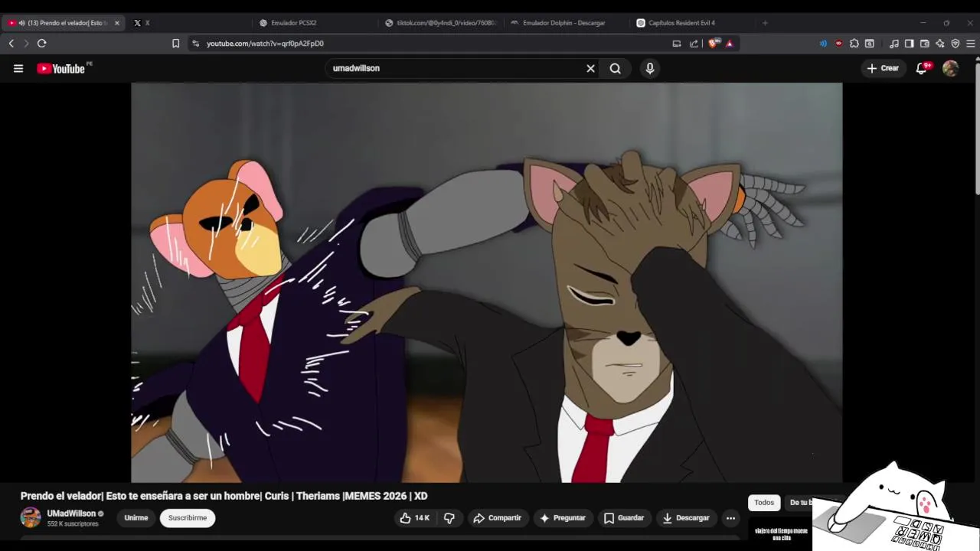980x551 pixels.
Task: Switch to Emulador Dolphin - Descargar tab
Action: 565,23
